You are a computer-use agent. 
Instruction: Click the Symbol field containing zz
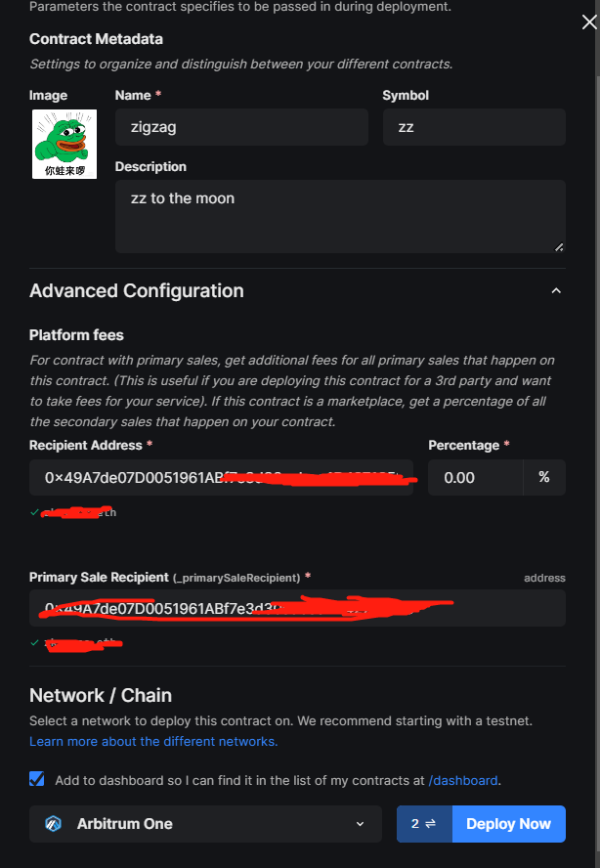coord(474,127)
